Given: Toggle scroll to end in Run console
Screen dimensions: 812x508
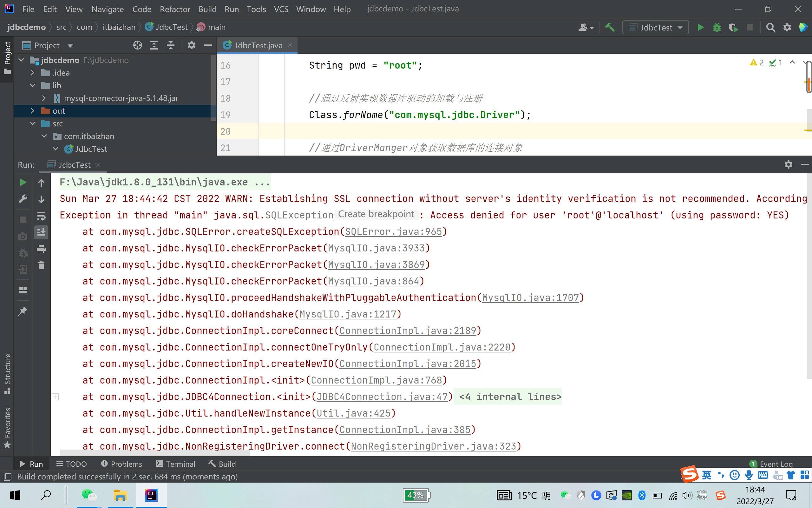Looking at the screenshot, I should (41, 232).
